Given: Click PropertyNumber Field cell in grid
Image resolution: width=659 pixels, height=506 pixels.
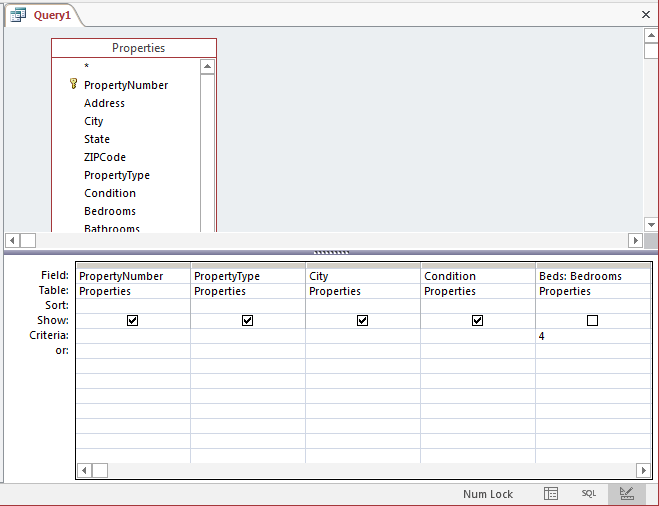Looking at the screenshot, I should pos(133,276).
